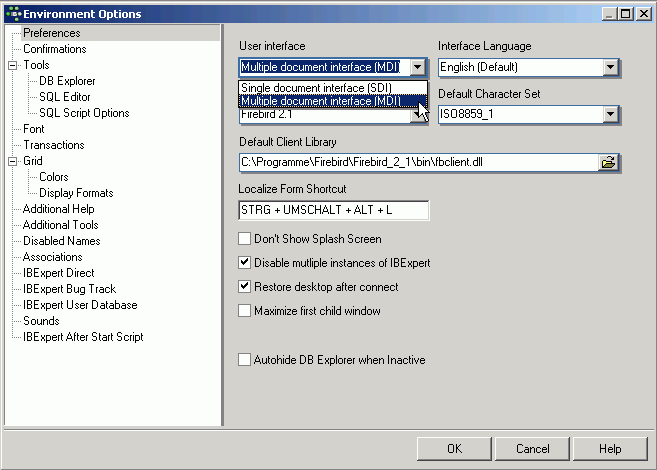This screenshot has height=470, width=657.
Task: Confirm settings with the OK button
Action: [x=454, y=449]
